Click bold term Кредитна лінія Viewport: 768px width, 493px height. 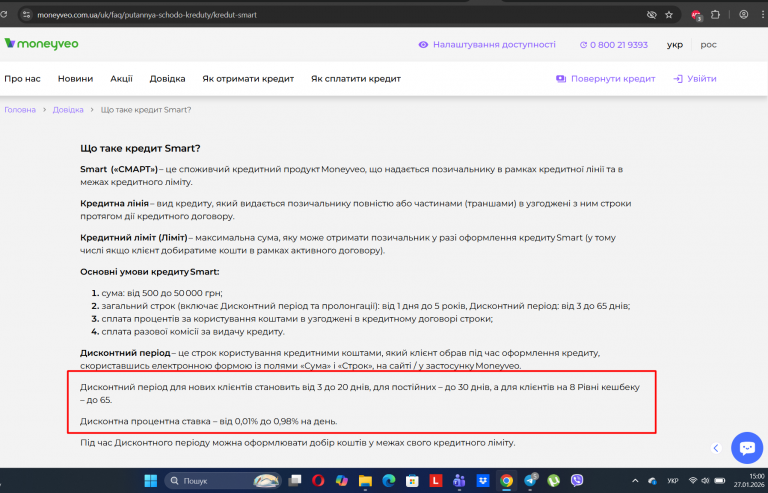click(114, 203)
